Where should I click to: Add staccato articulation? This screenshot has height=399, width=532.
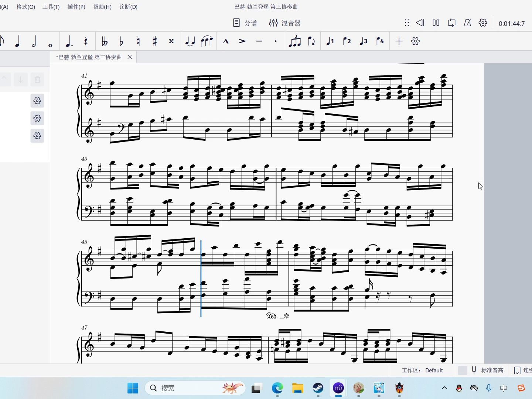(276, 41)
